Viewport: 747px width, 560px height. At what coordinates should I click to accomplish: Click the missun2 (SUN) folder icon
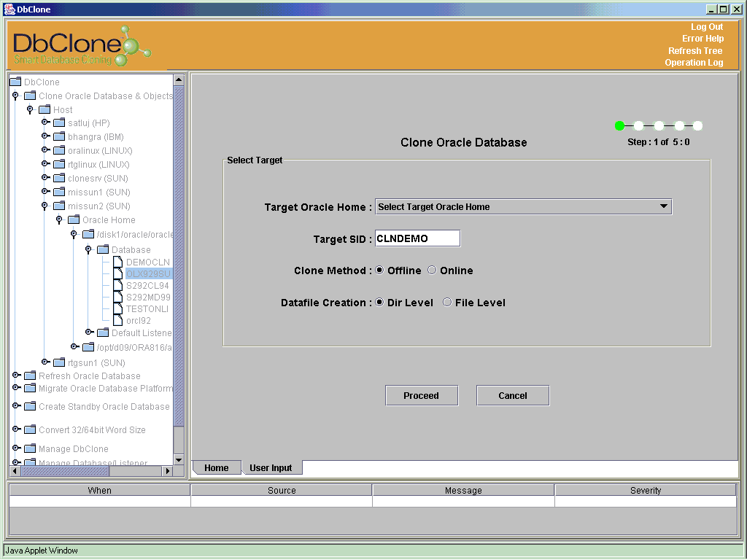59,205
